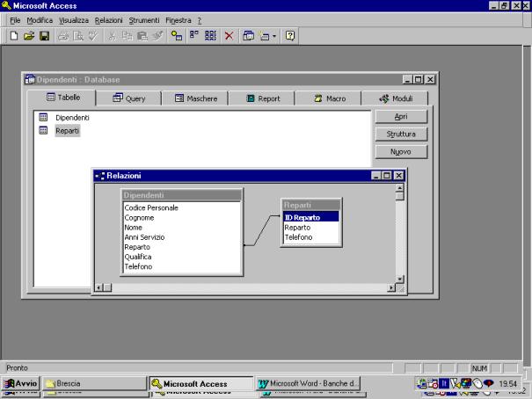Image resolution: width=532 pixels, height=399 pixels.
Task: Click the Nuovo button
Action: (x=401, y=152)
